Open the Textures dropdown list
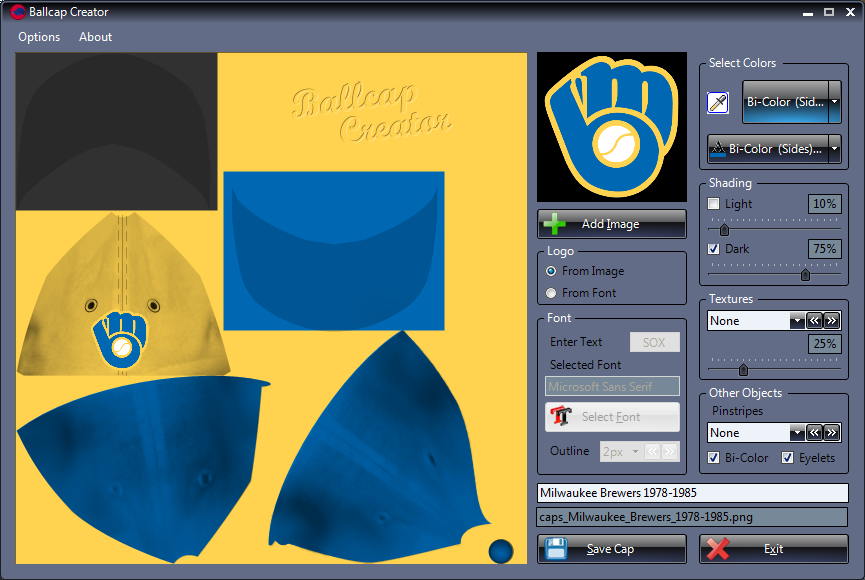Viewport: 865px width, 580px height. coord(797,321)
